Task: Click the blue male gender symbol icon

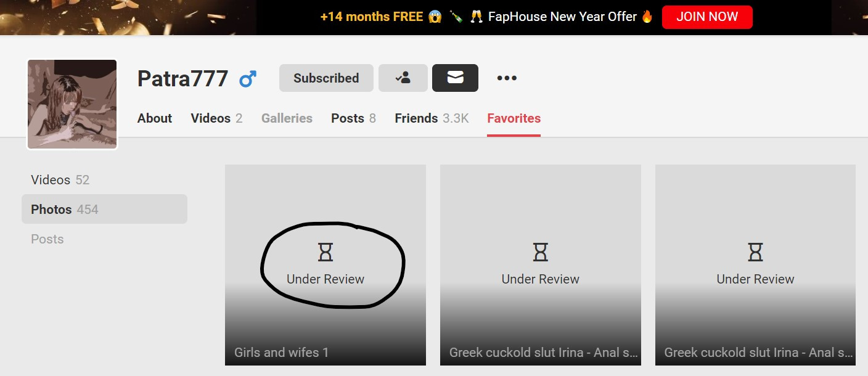Action: click(248, 79)
